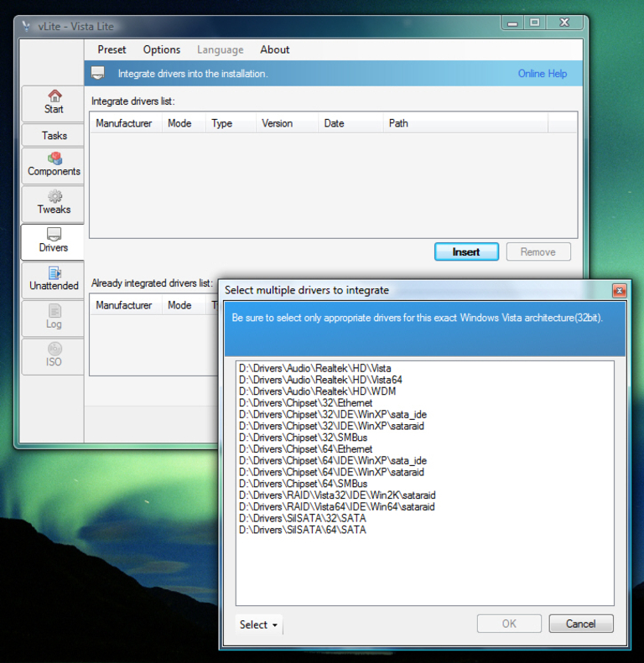Minimize the vLite window
The image size is (644, 663).
coord(512,23)
